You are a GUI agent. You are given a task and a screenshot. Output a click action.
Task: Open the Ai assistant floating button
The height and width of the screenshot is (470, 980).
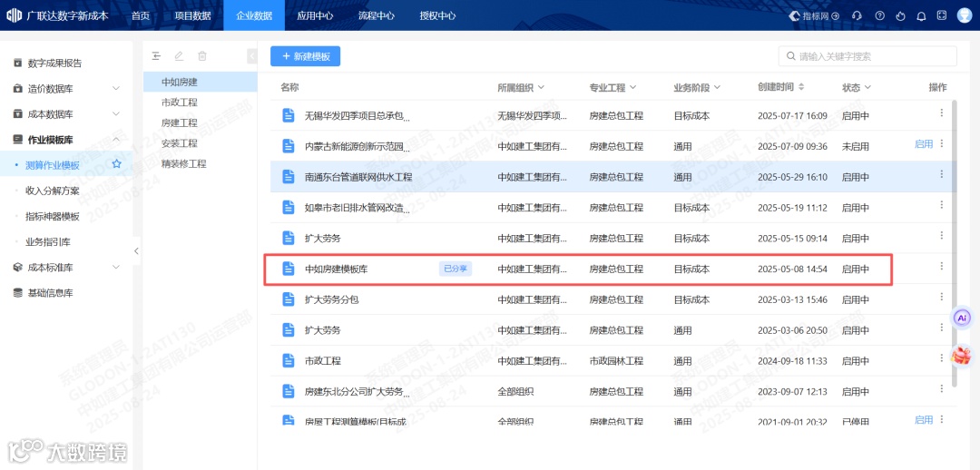pos(962,318)
